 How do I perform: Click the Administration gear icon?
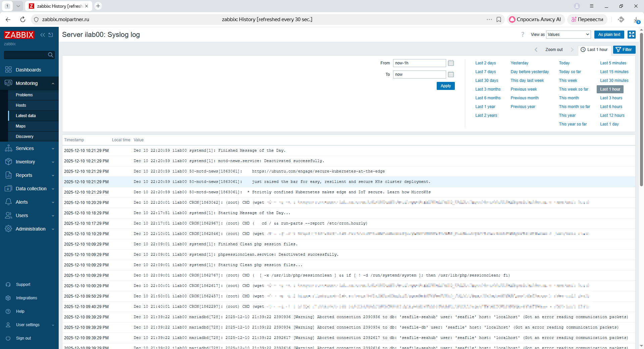coord(8,229)
